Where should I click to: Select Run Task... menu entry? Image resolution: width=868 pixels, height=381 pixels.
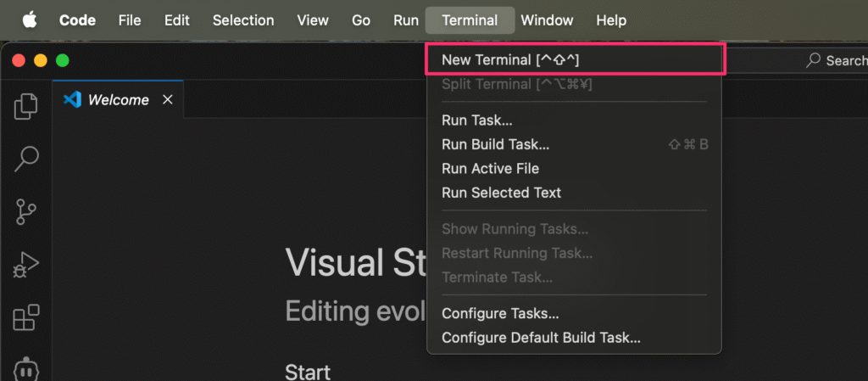[575, 120]
